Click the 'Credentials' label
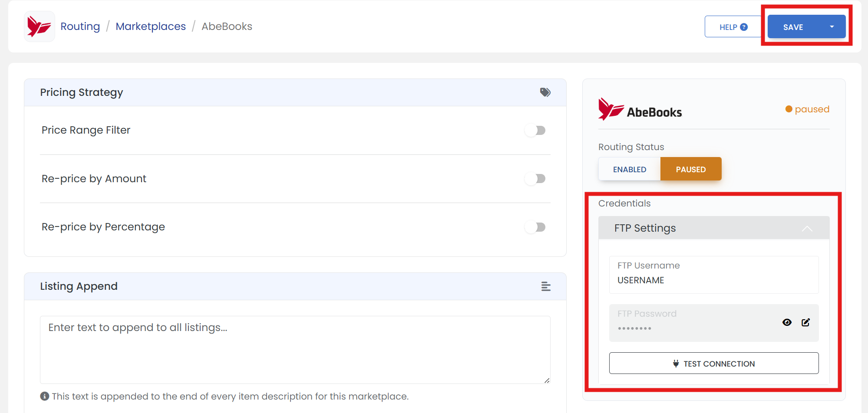The height and width of the screenshot is (413, 868). coord(624,203)
